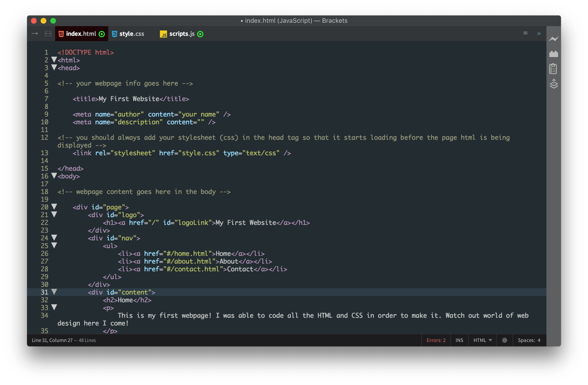Image resolution: width=588 pixels, height=385 pixels.
Task: Click the layers upload extension icon
Action: coord(554,84)
